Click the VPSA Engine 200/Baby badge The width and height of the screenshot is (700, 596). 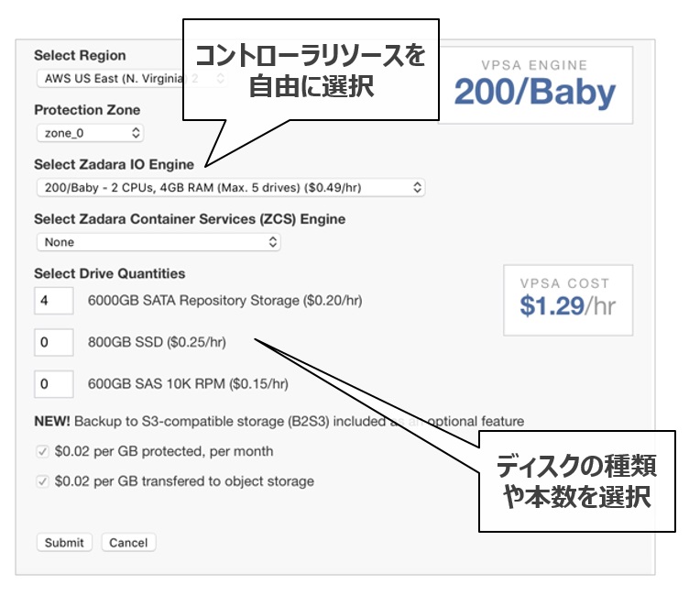(535, 84)
